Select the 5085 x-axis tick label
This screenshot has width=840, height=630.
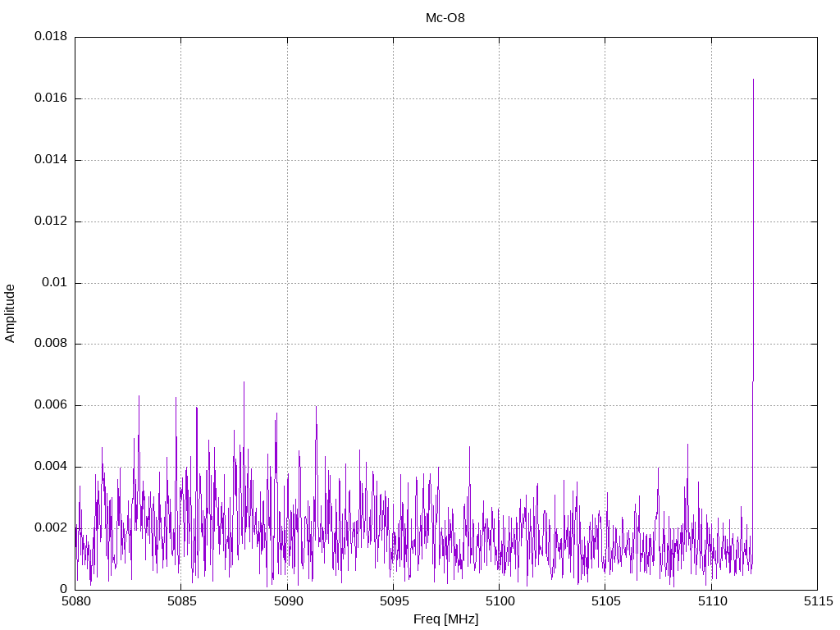(181, 602)
